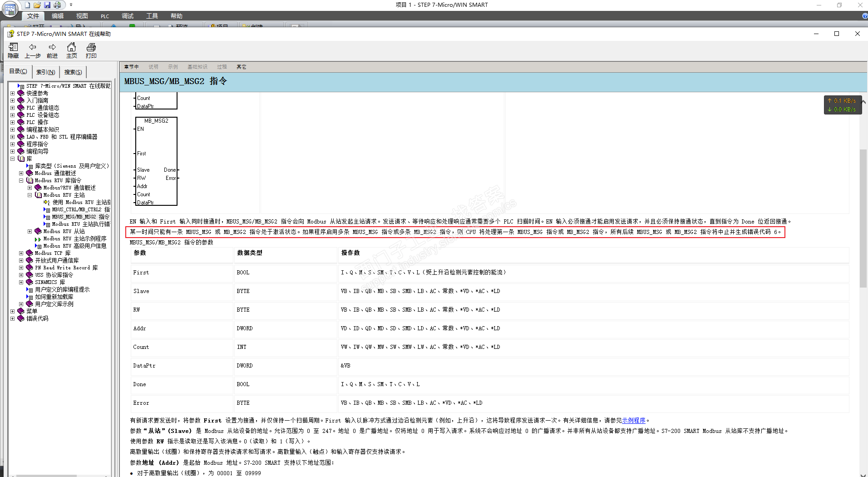Click the Modbus RTU 主站示例程序 green arrow icon

(38, 239)
